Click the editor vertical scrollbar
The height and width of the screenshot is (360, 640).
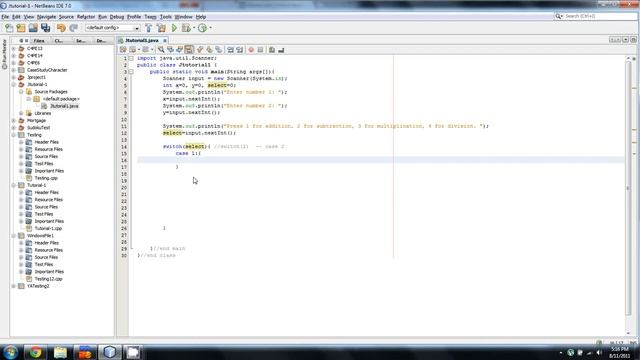coord(628,188)
